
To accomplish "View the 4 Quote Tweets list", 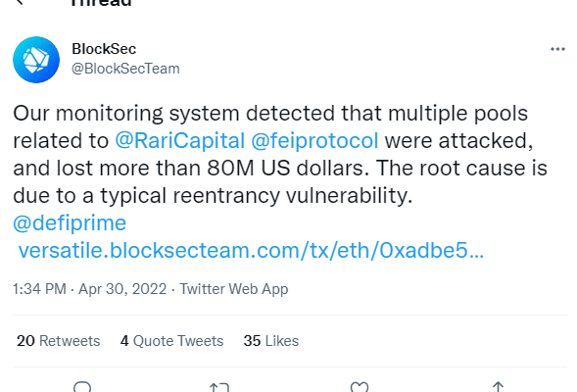I will point(171,341).
